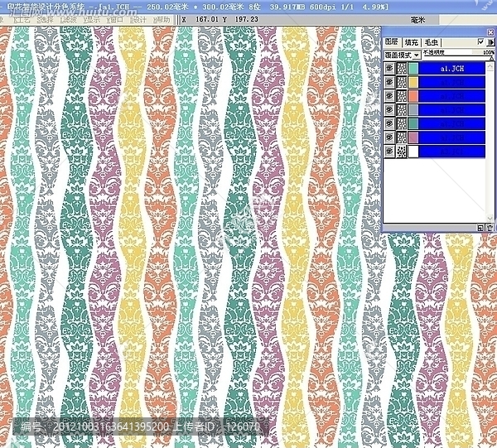497x448 pixels.
Task: Open the 窗口 menu
Action: point(115,20)
